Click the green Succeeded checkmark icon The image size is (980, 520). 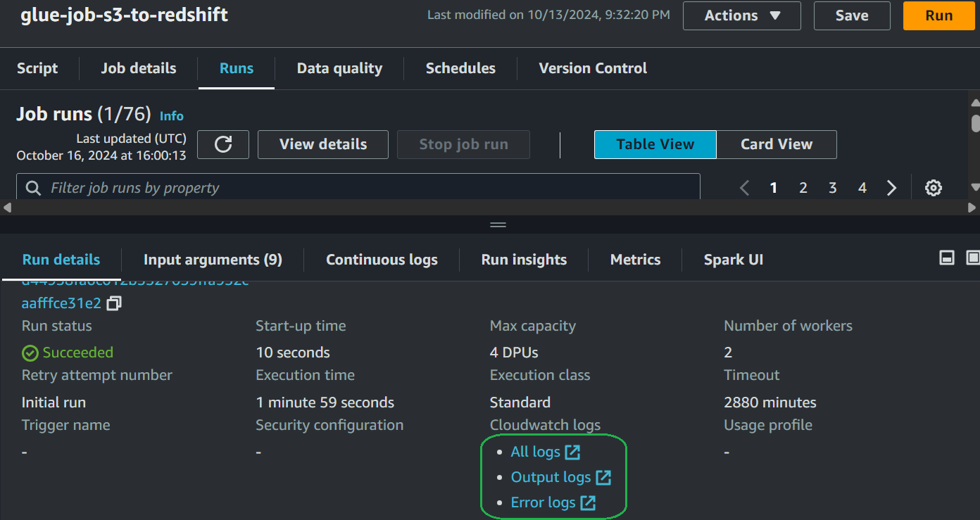tap(30, 353)
